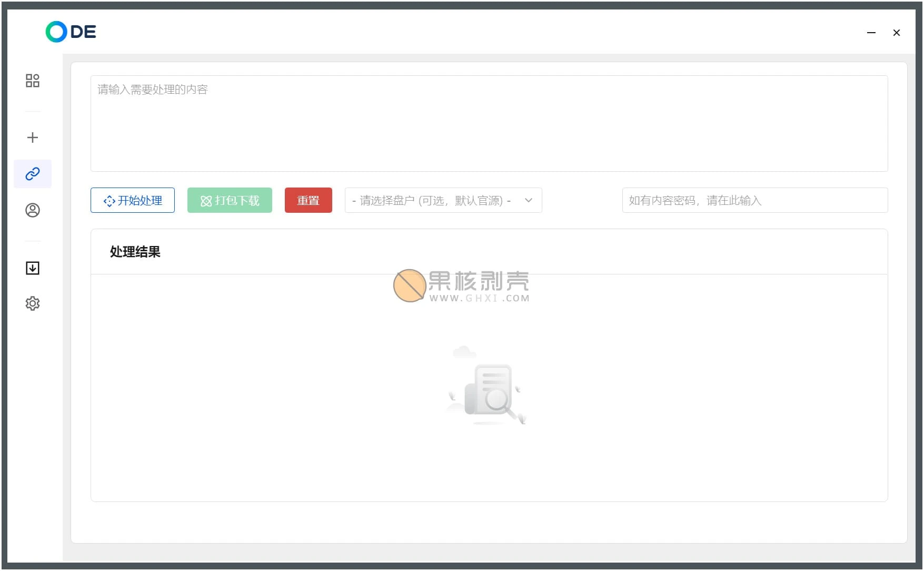Open the dashboard grid icon in sidebar
This screenshot has width=924, height=571.
click(33, 81)
